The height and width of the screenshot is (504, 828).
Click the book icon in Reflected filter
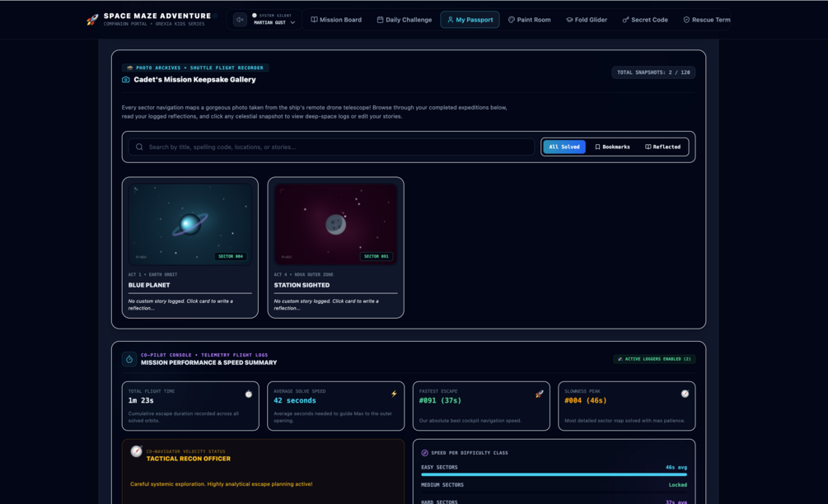pos(648,147)
